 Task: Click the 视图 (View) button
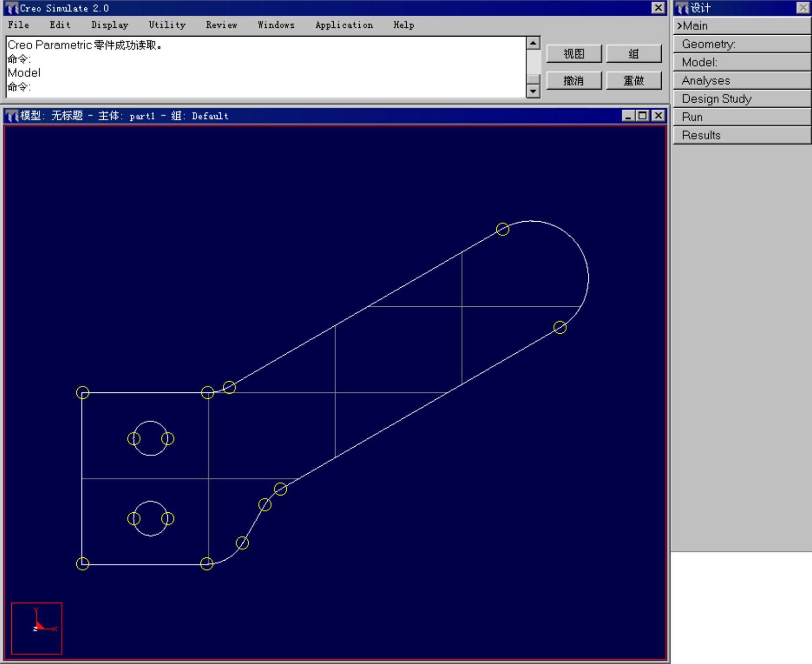tap(574, 53)
